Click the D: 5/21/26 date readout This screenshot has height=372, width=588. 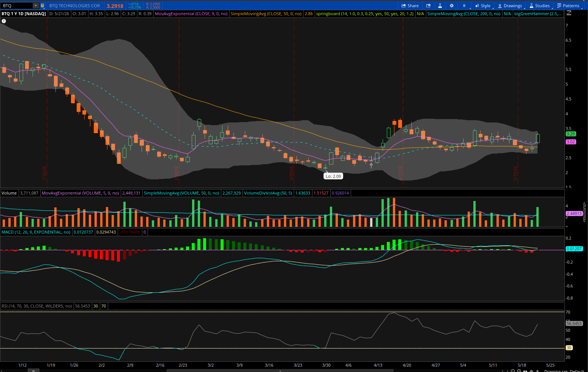point(59,14)
